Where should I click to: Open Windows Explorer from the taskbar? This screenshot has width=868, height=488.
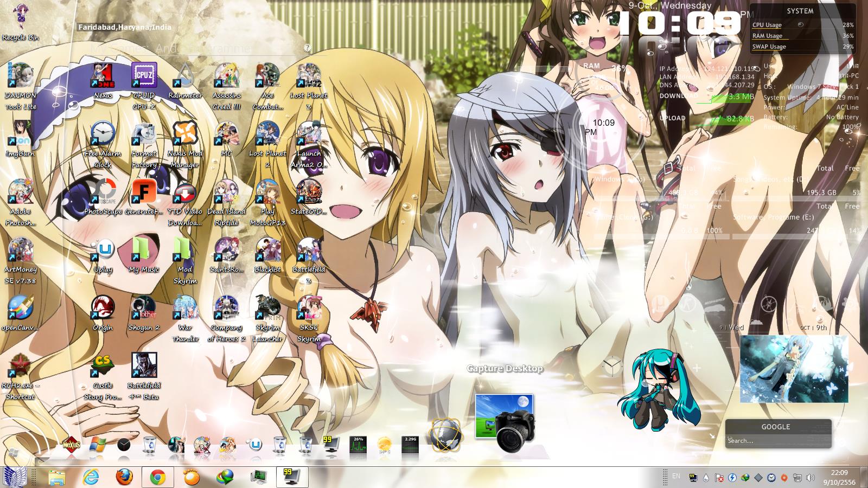pyautogui.click(x=57, y=477)
